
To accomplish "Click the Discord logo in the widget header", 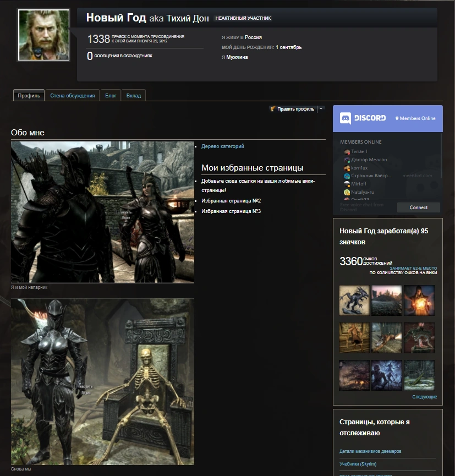I will click(363, 118).
